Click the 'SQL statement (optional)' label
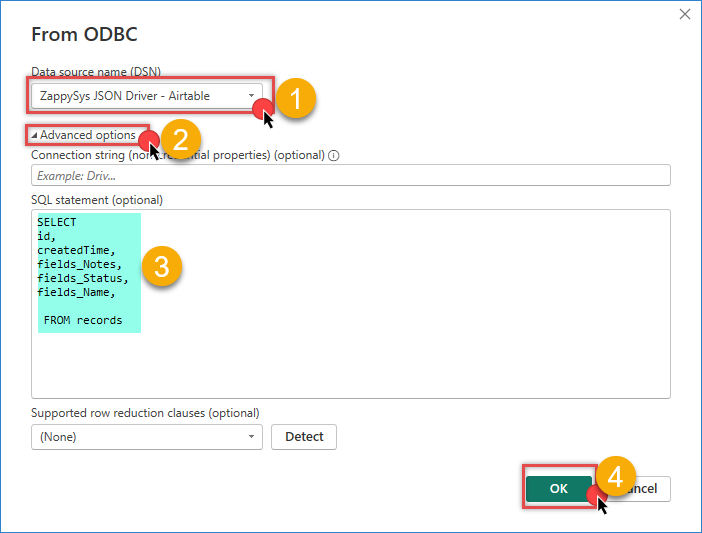Viewport: 702px width, 533px height. (97, 200)
